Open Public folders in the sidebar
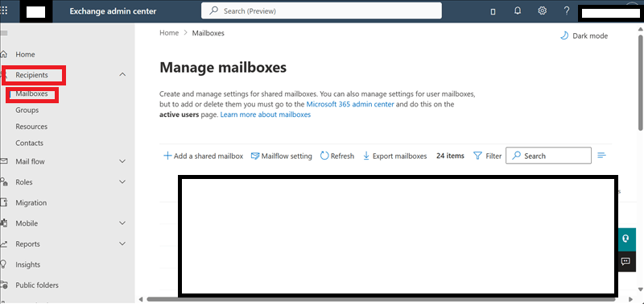 coord(37,285)
